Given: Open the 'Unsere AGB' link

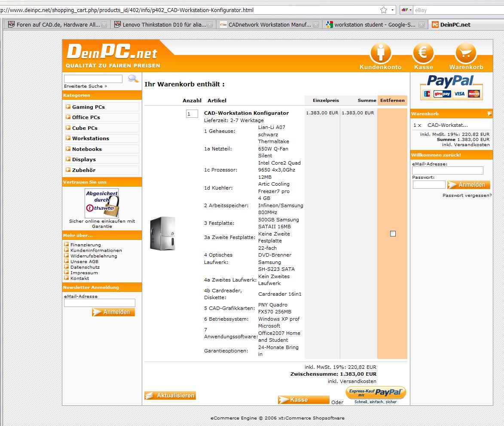Looking at the screenshot, I should click(84, 262).
